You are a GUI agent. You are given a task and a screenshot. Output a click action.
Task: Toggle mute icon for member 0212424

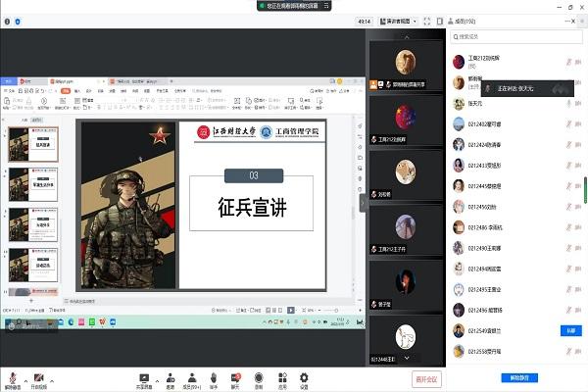pyautogui.click(x=568, y=144)
